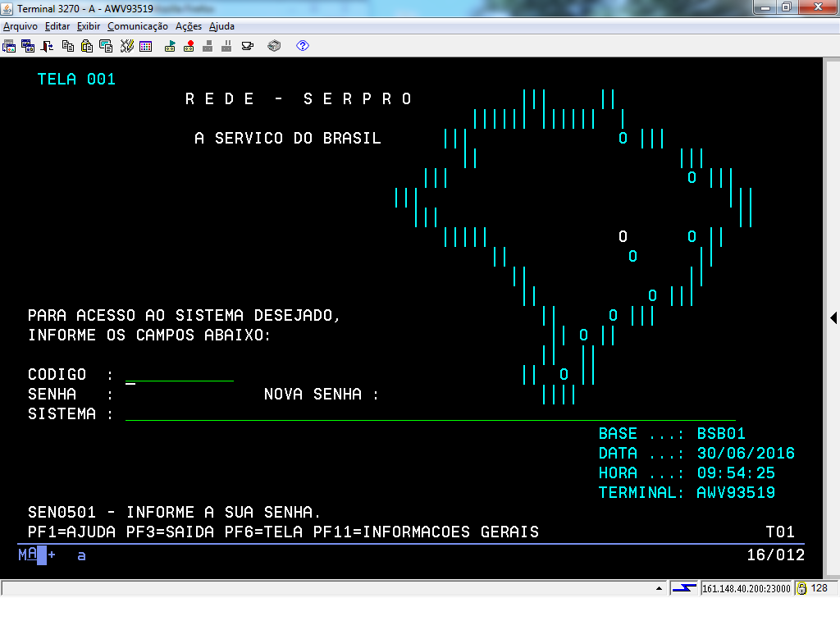Click the SISTEMA input field

(x=430, y=414)
